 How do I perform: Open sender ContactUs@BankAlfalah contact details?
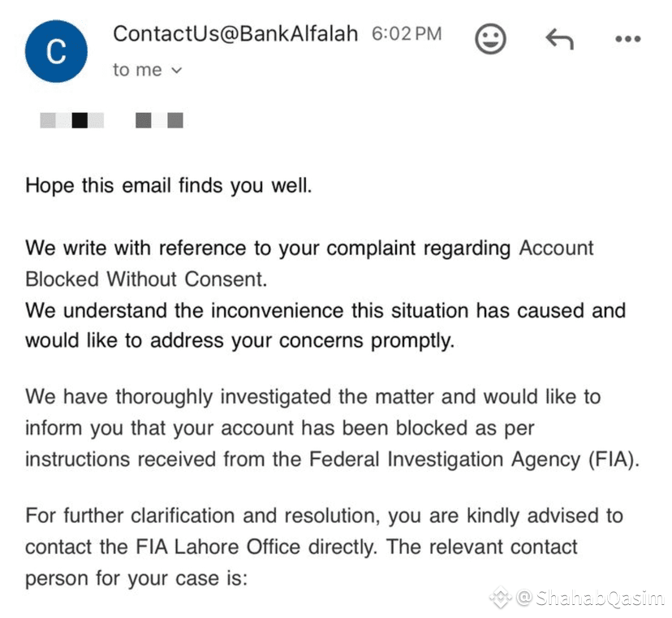235,33
